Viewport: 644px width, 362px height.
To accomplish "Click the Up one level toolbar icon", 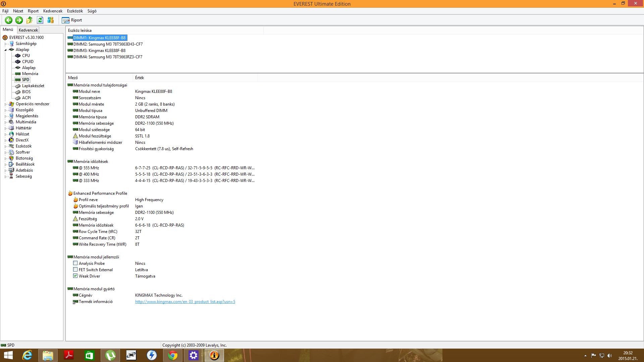I will tap(30, 20).
